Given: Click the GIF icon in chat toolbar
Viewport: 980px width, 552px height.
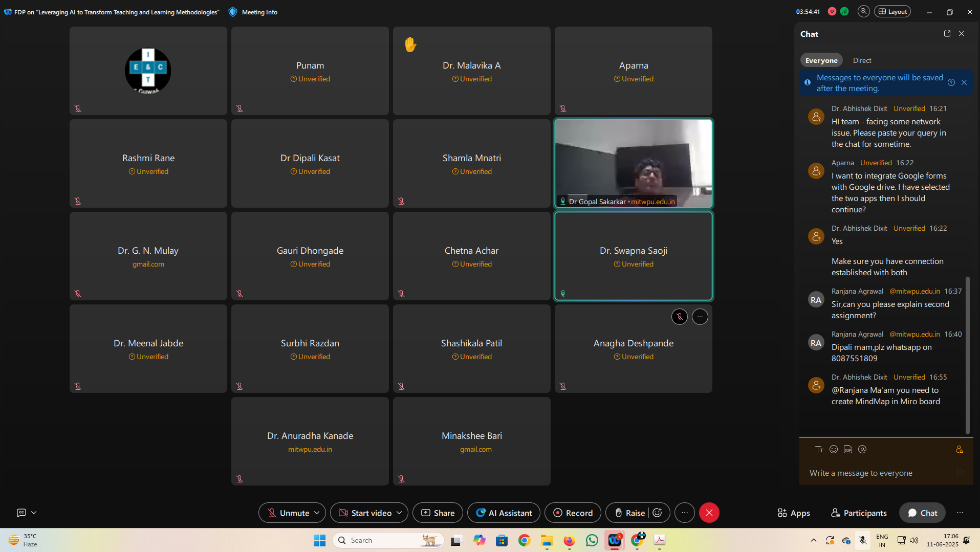Looking at the screenshot, I should tap(848, 449).
